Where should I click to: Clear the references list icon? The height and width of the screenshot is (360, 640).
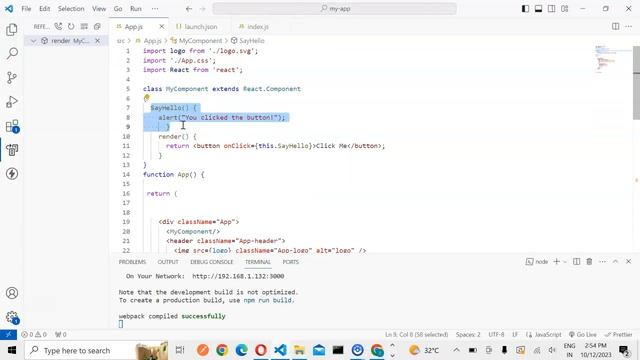point(84,27)
